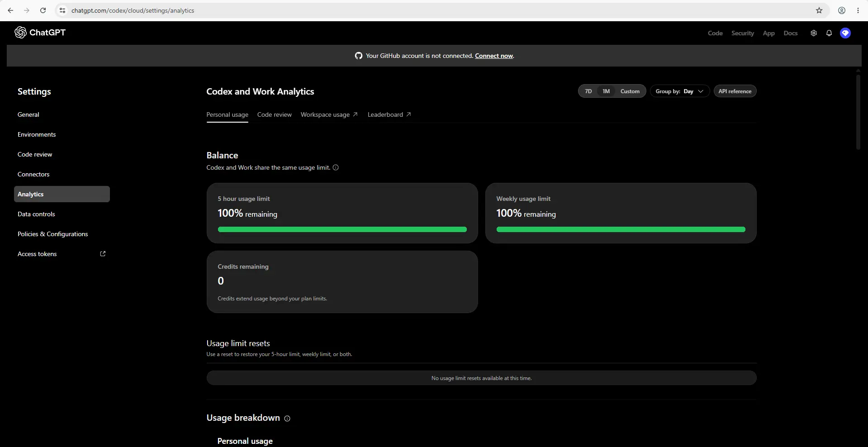Open the settings gear in top bar
Screen dimensions: 868x447
(x=814, y=33)
